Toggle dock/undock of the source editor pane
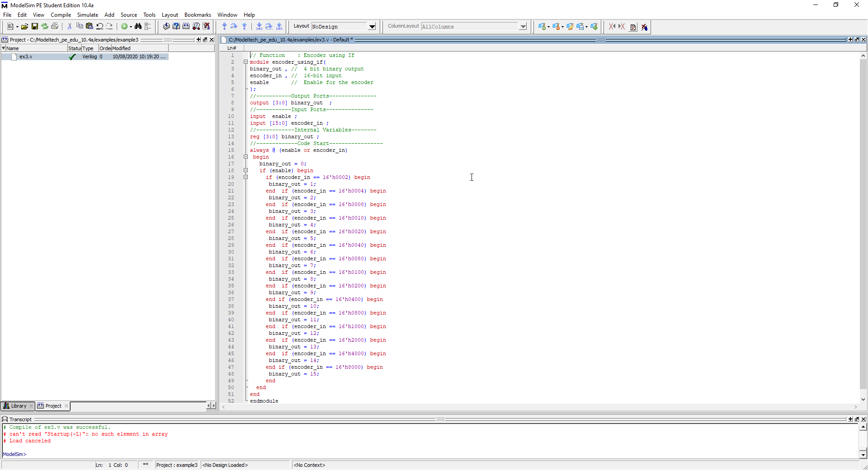 [x=857, y=40]
